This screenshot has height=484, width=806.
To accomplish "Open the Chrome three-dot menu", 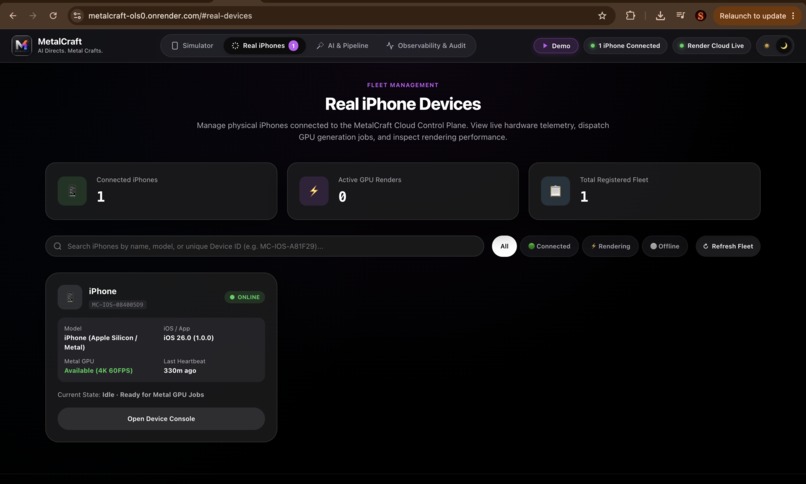I will (793, 16).
